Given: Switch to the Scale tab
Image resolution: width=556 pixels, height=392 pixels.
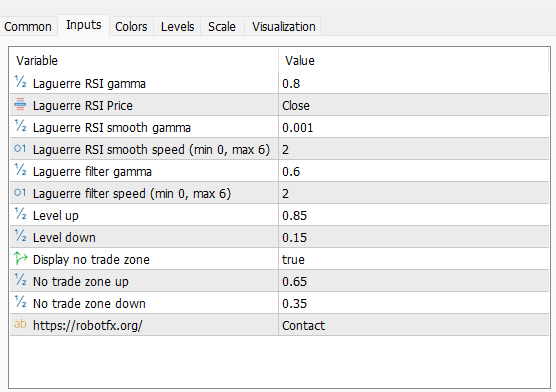Looking at the screenshot, I should point(222,27).
